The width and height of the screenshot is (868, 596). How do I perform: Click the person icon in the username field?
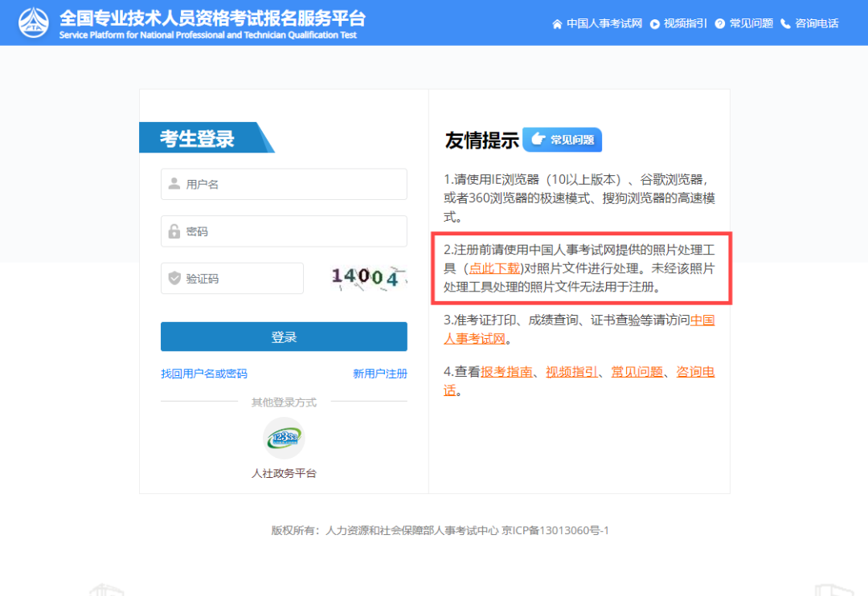click(x=174, y=184)
